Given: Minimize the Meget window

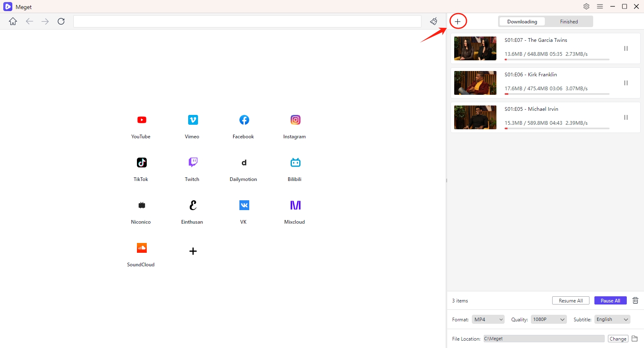Looking at the screenshot, I should [612, 7].
